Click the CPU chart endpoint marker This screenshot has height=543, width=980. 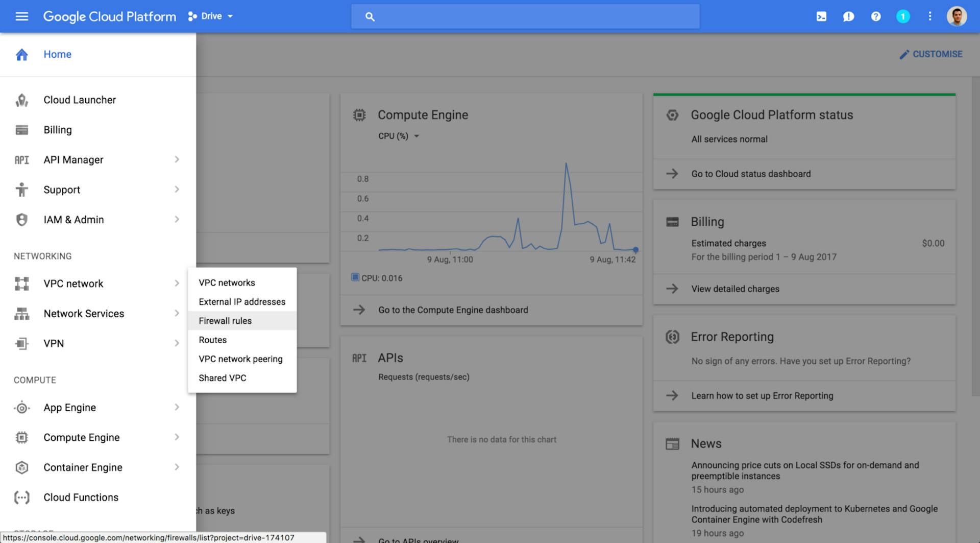[635, 250]
